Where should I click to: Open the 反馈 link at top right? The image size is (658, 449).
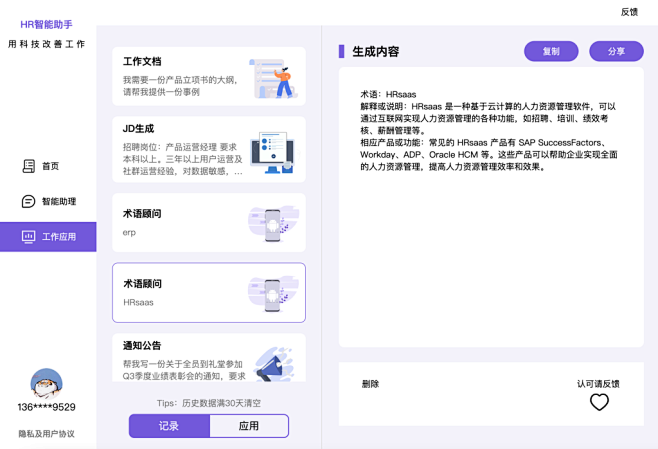pyautogui.click(x=629, y=12)
